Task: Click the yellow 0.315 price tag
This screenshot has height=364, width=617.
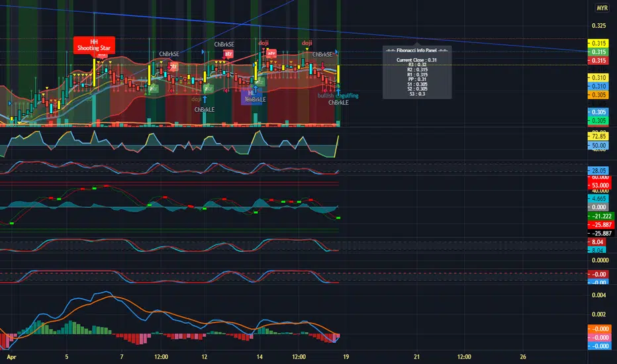Action: [598, 43]
